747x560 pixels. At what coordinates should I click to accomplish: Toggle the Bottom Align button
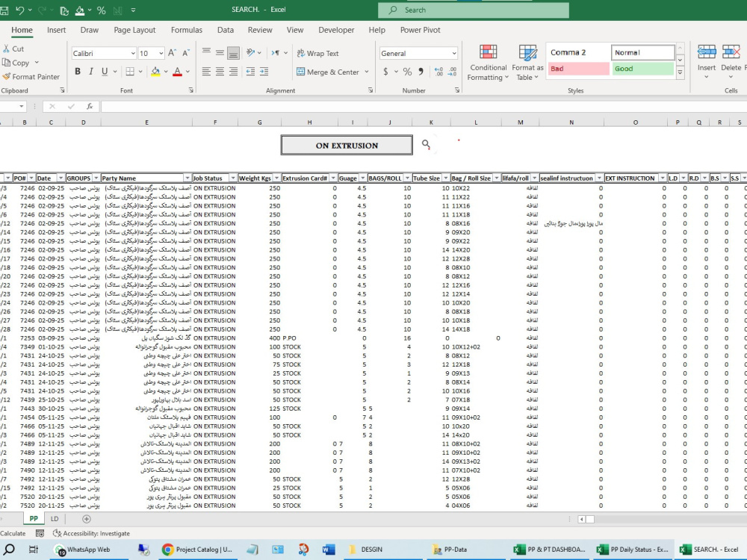[233, 53]
